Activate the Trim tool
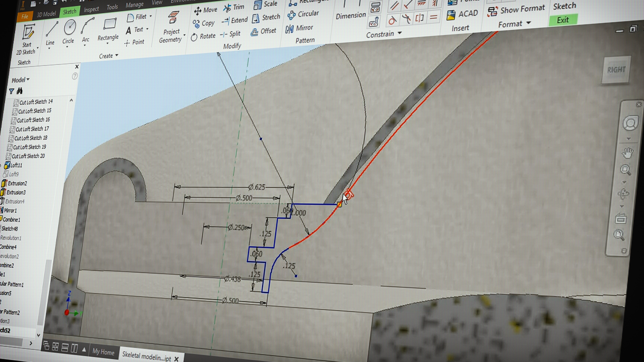644x362 pixels. (233, 8)
